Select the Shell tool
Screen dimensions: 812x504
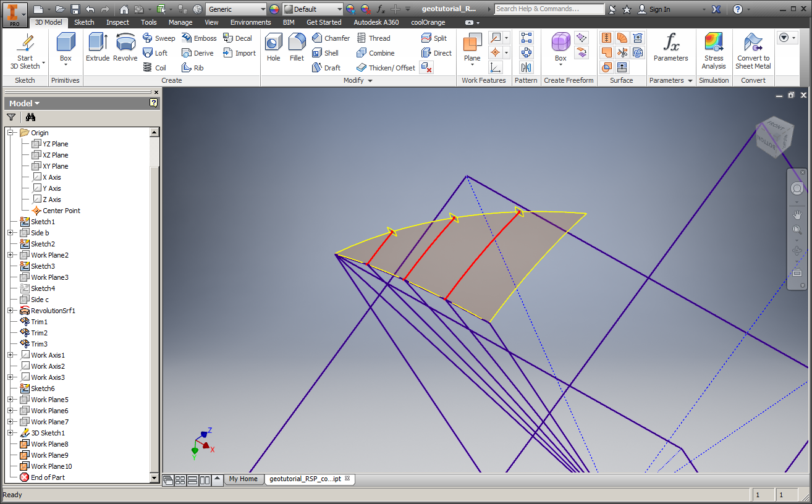pyautogui.click(x=325, y=53)
